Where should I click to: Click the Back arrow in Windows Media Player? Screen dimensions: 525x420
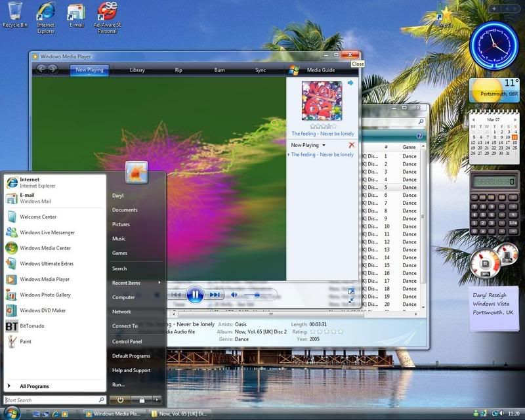41,70
